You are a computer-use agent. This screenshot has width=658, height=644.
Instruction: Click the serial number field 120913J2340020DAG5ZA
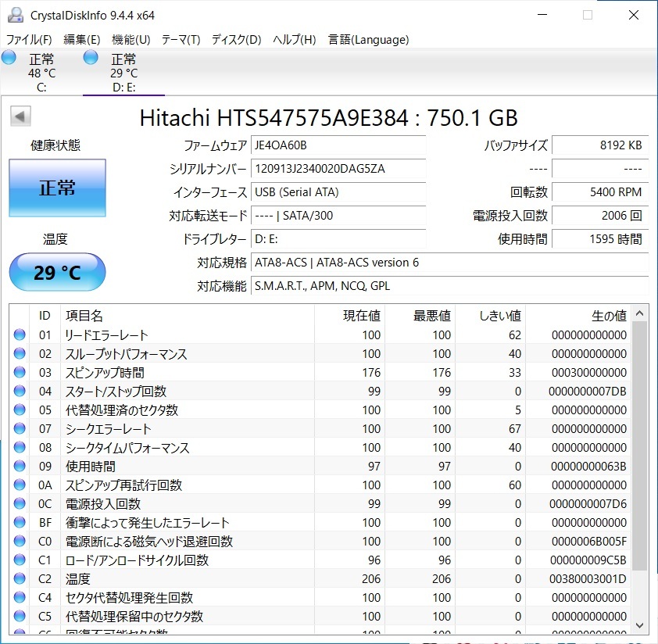click(x=338, y=169)
